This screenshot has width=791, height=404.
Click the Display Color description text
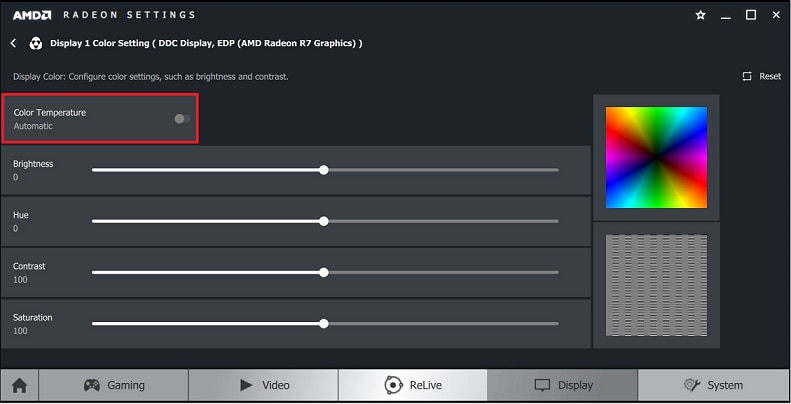pyautogui.click(x=151, y=77)
